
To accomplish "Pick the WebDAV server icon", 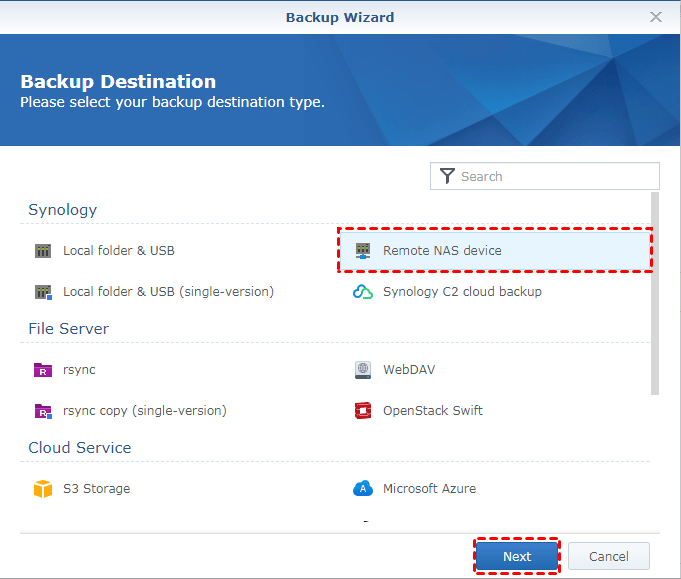I will tap(363, 370).
